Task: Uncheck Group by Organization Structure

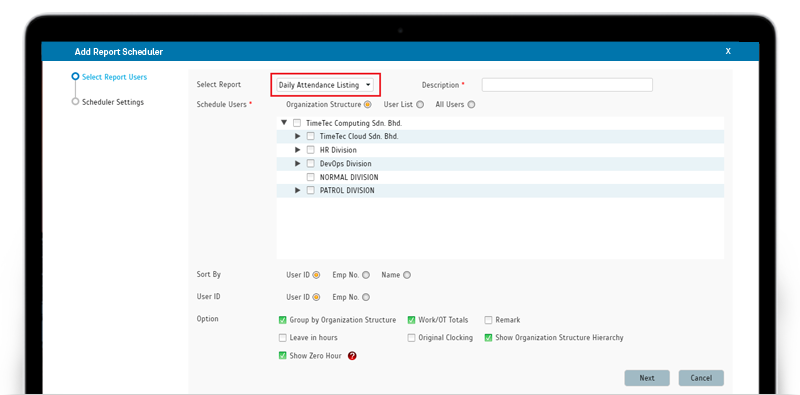Action: [283, 320]
